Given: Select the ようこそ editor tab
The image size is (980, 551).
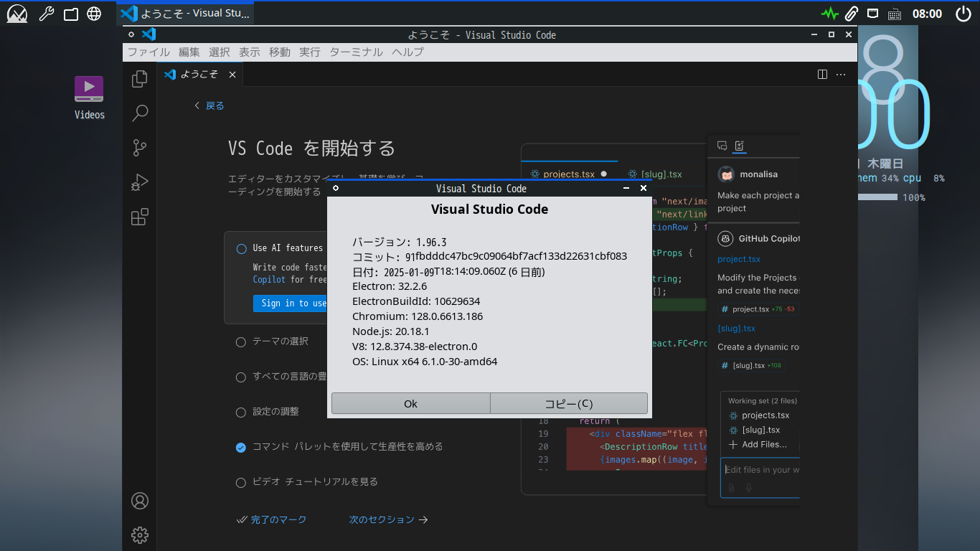Looking at the screenshot, I should tap(200, 75).
